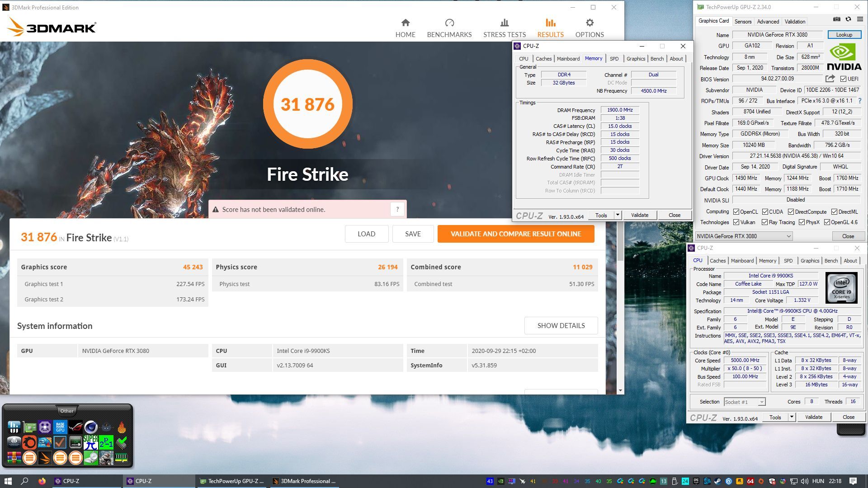Launch the 3DMark orange swoosh icon in launcher
Viewport: 868px width, 488px height.
[x=45, y=458]
